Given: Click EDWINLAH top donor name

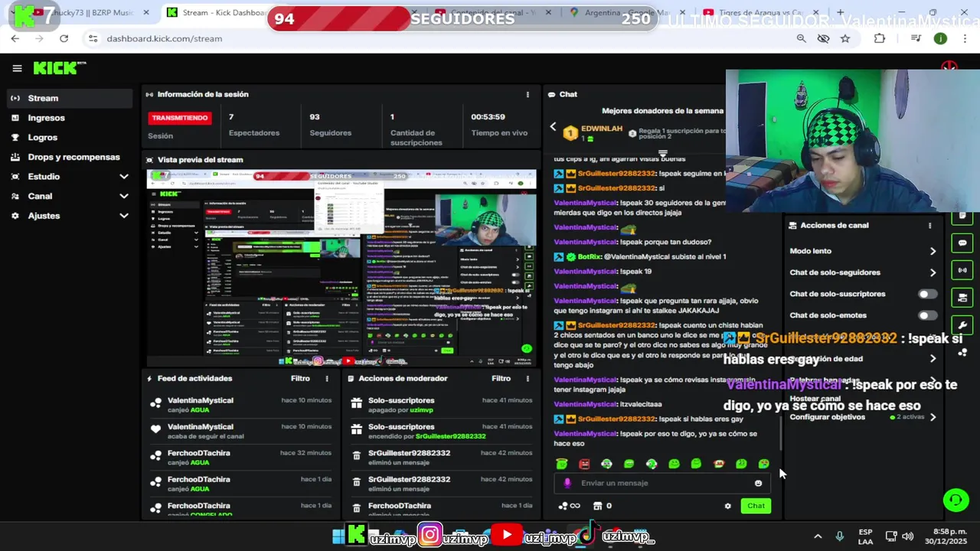Looking at the screenshot, I should tap(602, 129).
